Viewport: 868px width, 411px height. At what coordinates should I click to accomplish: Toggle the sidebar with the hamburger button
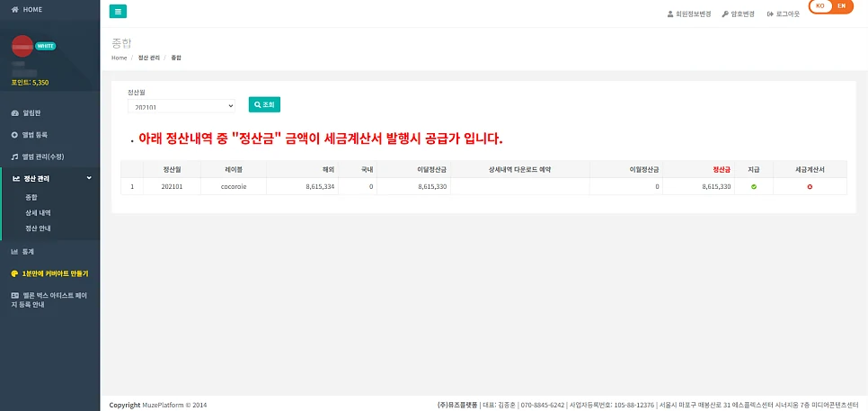click(118, 11)
